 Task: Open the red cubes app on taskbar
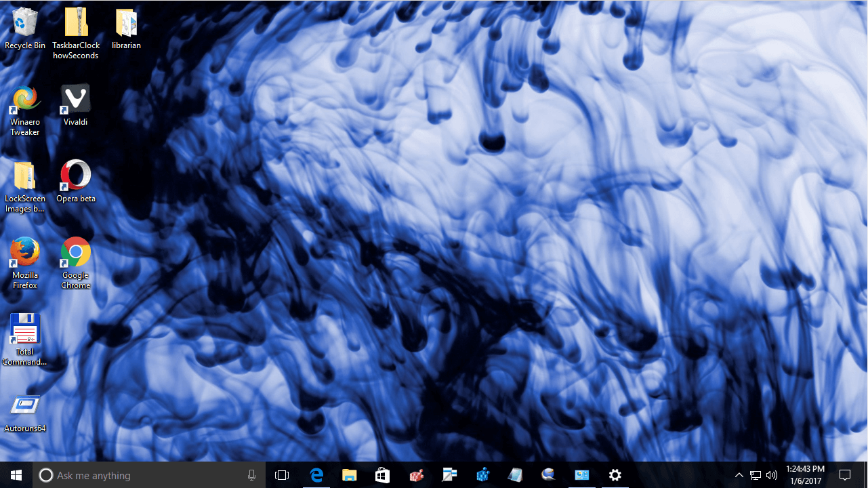click(415, 475)
